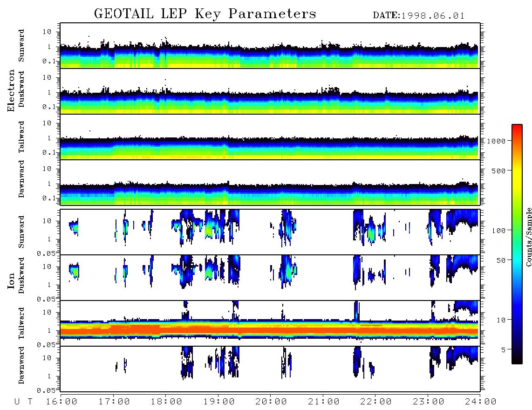Click the Ion 'Dawnward' panel label
532x410 pixels.
(21, 365)
